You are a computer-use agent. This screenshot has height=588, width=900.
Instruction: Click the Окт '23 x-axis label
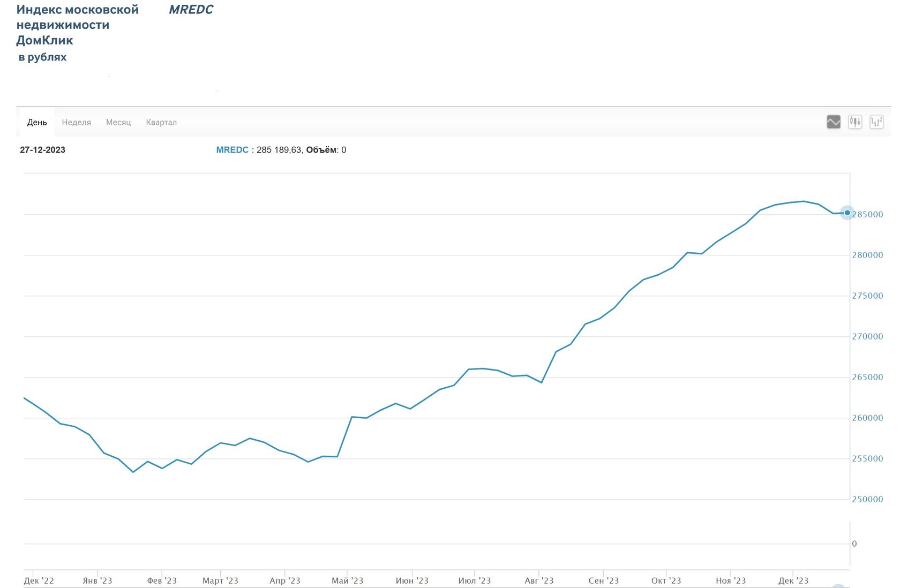(666, 581)
